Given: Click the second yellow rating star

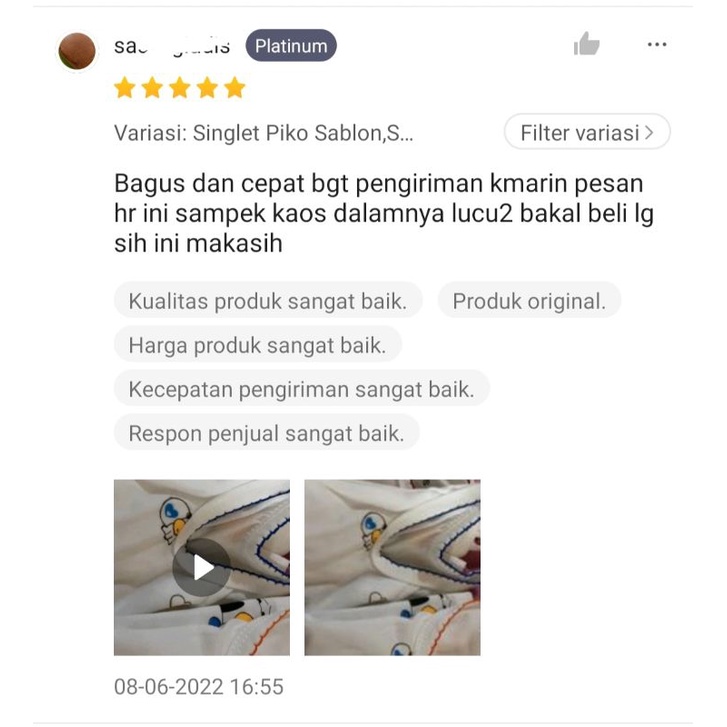Looking at the screenshot, I should [152, 88].
